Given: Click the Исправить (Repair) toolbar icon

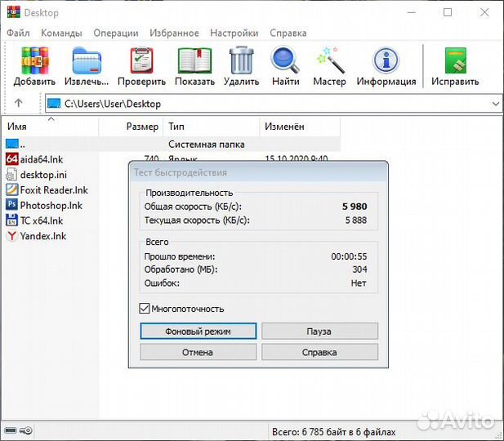Looking at the screenshot, I should coord(455,62).
